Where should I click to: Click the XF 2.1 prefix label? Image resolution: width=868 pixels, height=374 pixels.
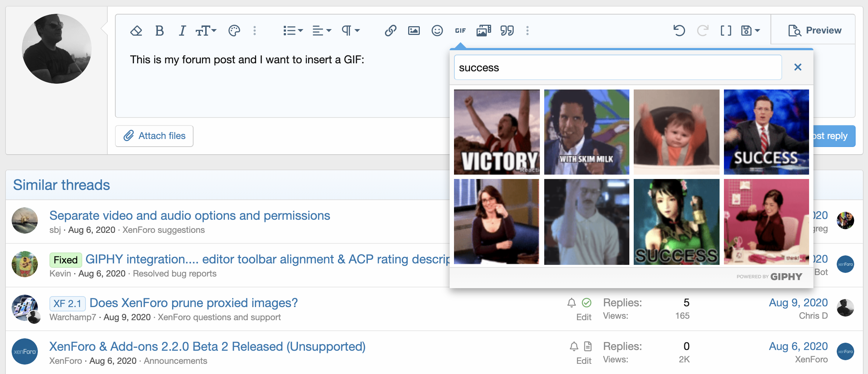(67, 303)
